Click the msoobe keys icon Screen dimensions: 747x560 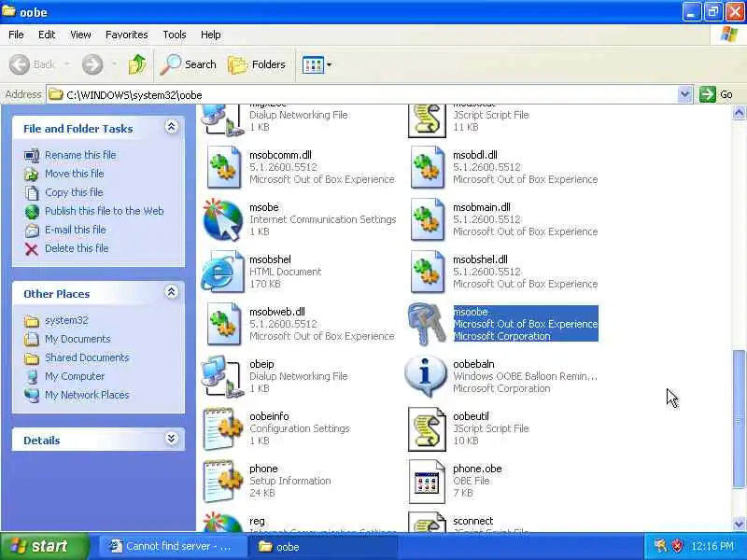click(427, 324)
